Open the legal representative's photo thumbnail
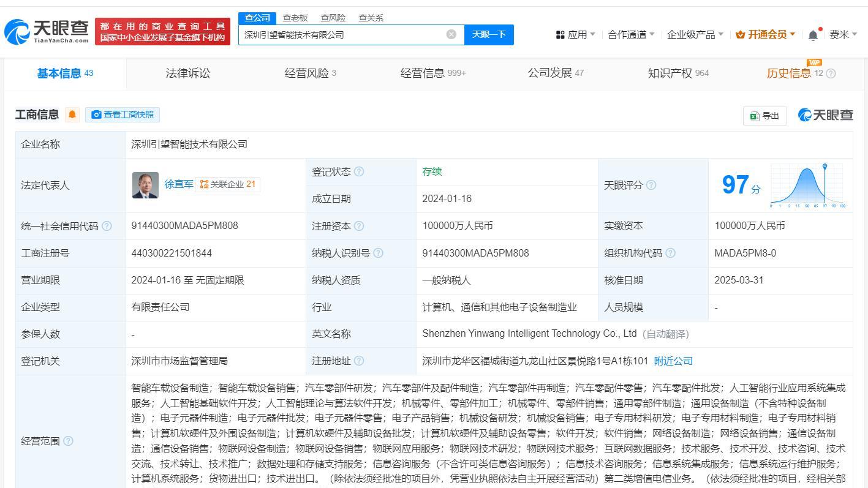 (145, 185)
